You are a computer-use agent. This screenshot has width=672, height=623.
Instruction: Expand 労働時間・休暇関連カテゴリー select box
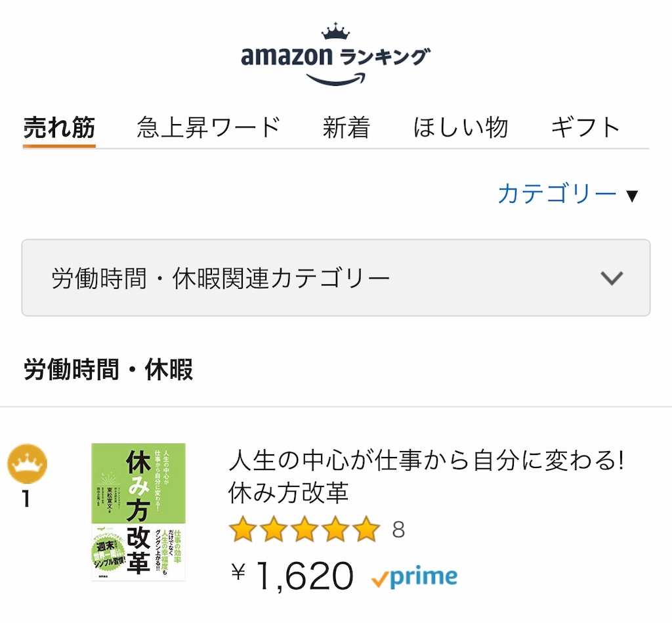coord(336,278)
